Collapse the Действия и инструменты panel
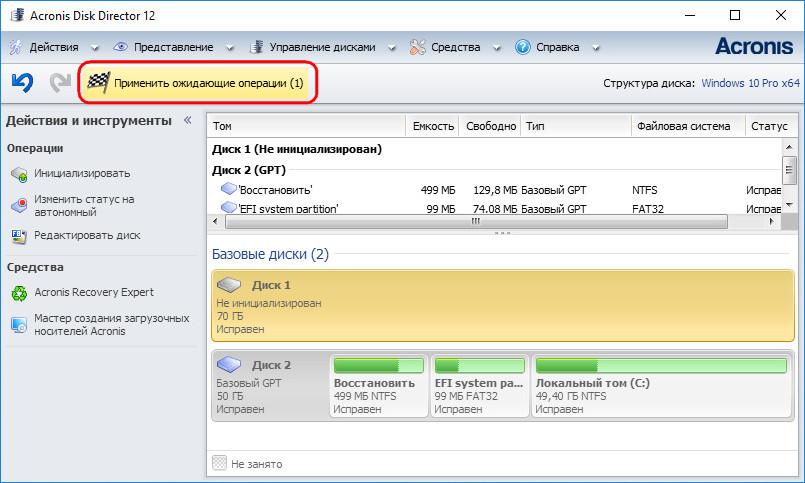Viewport: 805px width, 483px height. click(x=187, y=120)
